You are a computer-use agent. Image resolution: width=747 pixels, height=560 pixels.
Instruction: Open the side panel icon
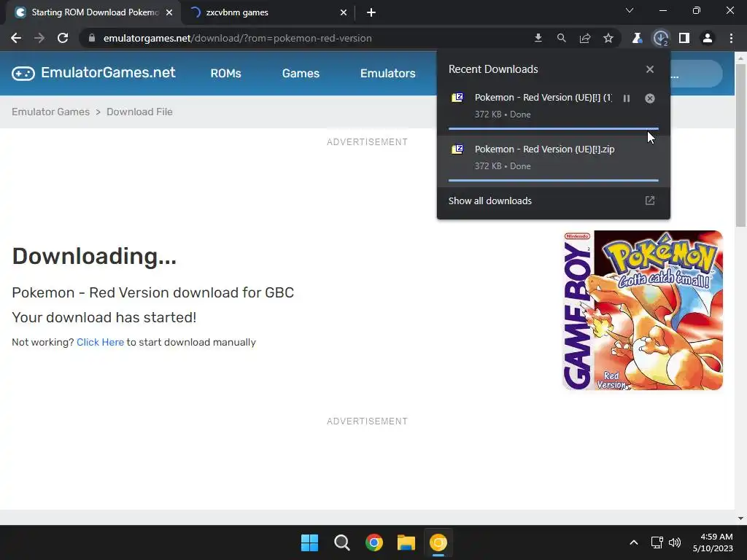coord(684,38)
